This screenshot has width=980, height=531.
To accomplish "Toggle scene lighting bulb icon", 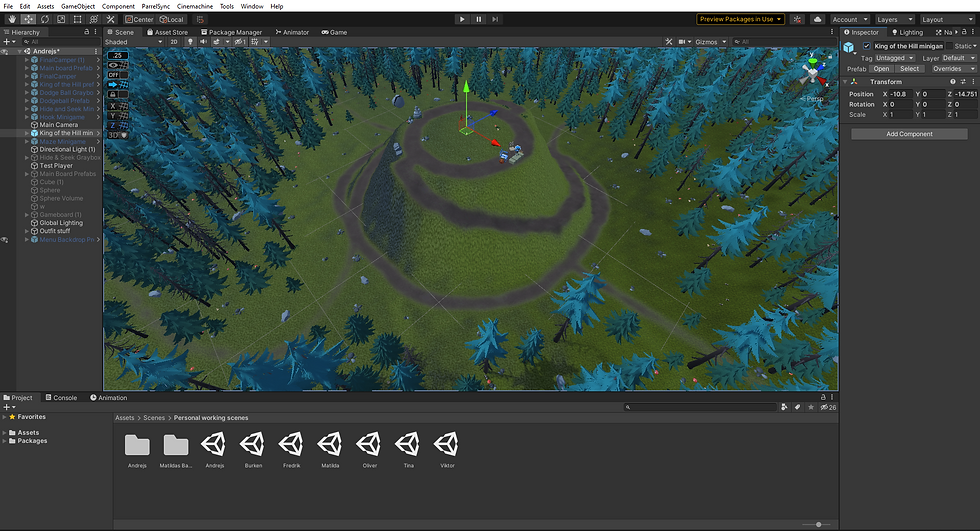I will [191, 42].
